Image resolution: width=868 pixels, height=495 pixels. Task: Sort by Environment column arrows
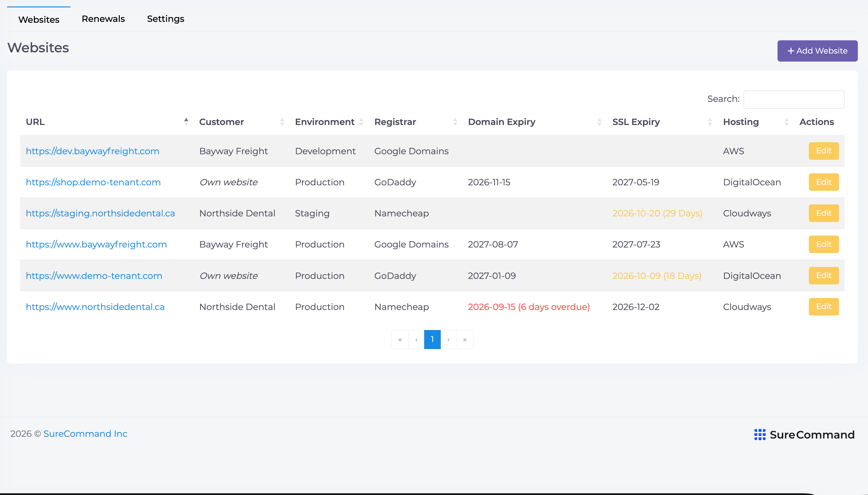pyautogui.click(x=361, y=122)
